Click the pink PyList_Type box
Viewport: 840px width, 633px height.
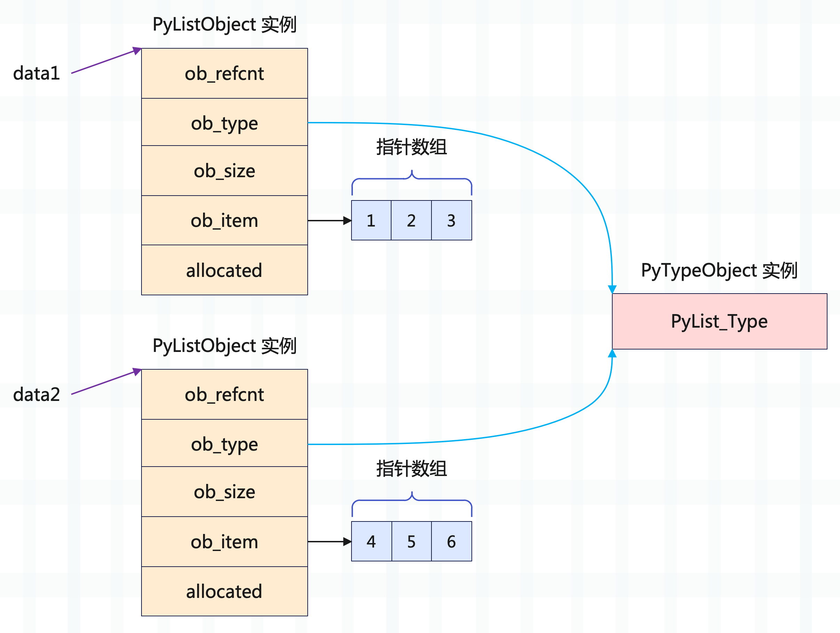click(x=719, y=321)
